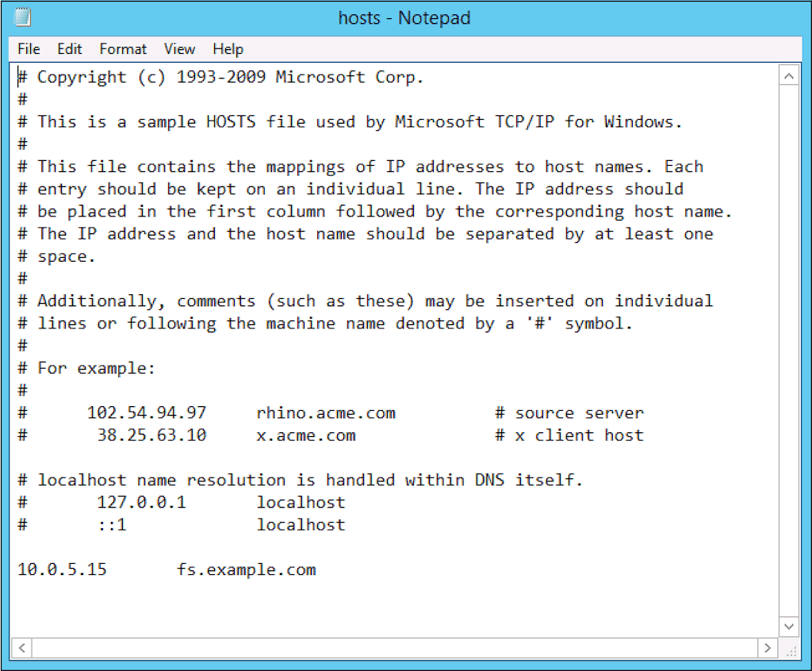The image size is (812, 671).
Task: Open the View menu
Action: tap(179, 49)
